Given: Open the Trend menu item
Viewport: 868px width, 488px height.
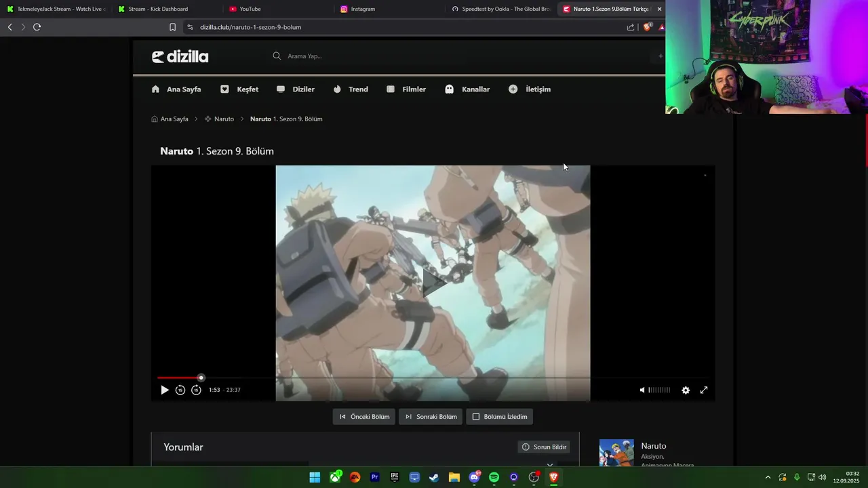Looking at the screenshot, I should tap(351, 89).
